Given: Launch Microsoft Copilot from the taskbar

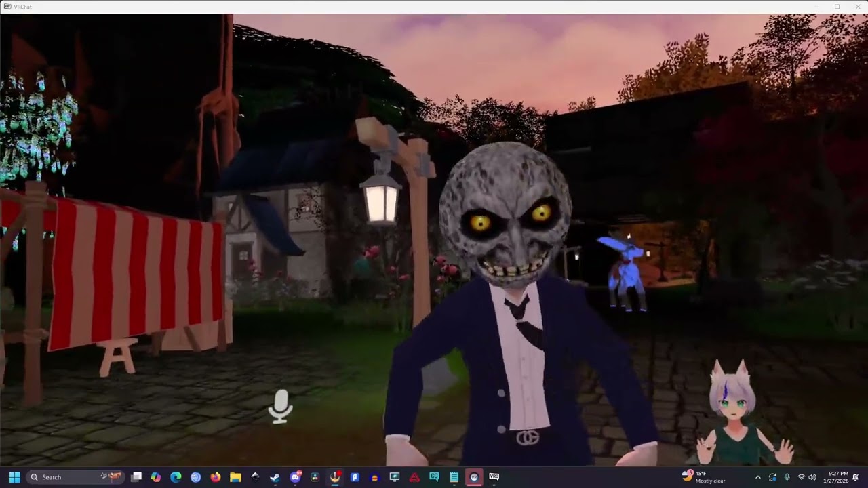Looking at the screenshot, I should (156, 477).
